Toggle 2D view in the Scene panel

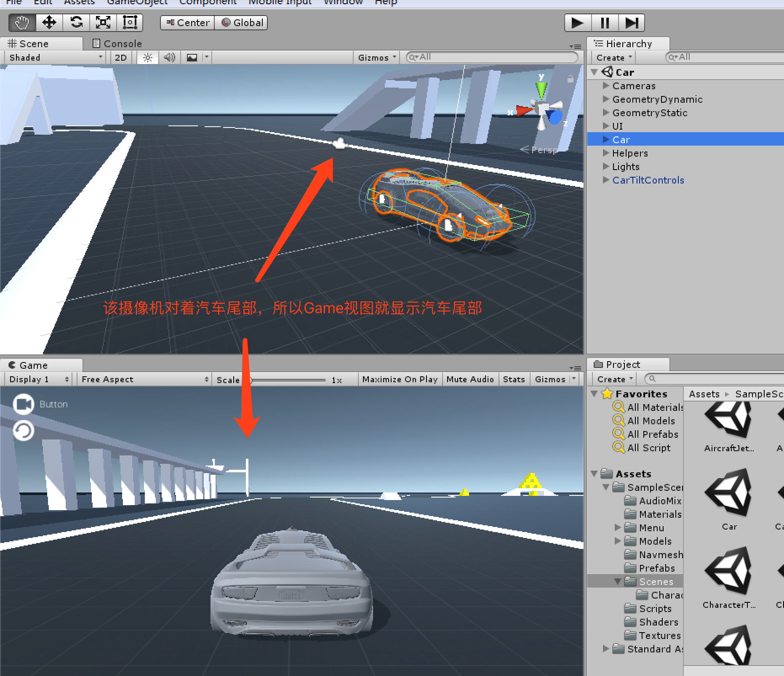point(120,57)
